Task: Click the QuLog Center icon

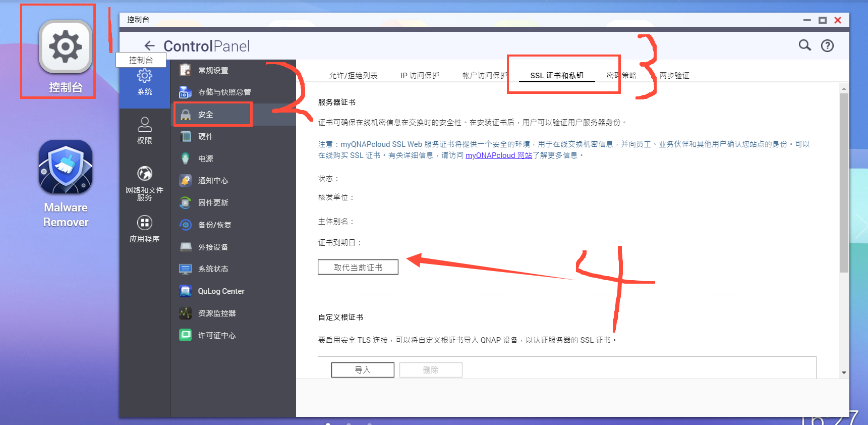Action: coord(186,291)
